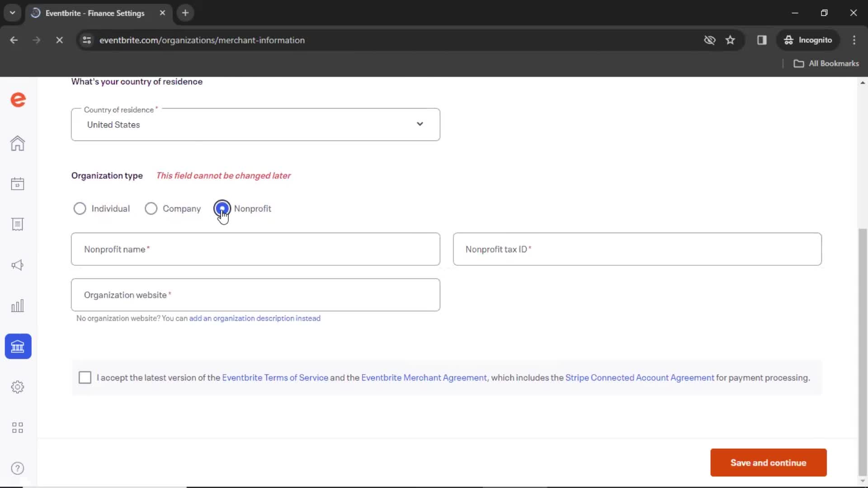The width and height of the screenshot is (868, 488).
Task: Bookmark this page with the star icon
Action: (730, 40)
